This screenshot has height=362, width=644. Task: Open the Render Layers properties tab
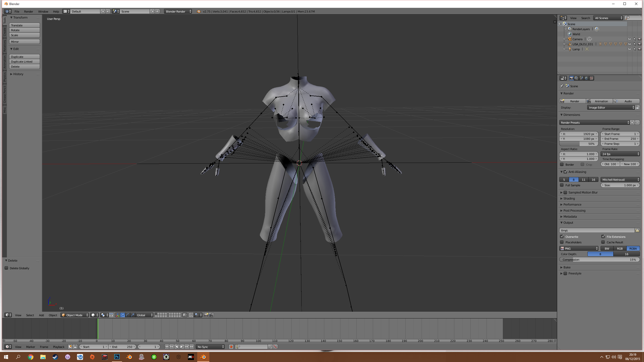[x=576, y=78]
